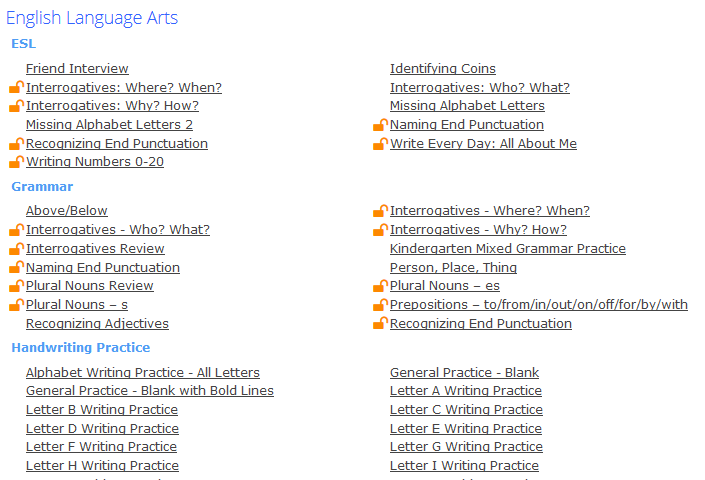
Task: Open Alphabet Writing Practice - All Letters
Action: [143, 373]
